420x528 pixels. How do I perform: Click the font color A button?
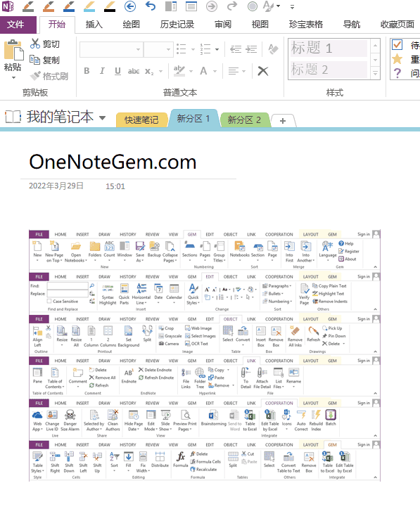tap(203, 71)
